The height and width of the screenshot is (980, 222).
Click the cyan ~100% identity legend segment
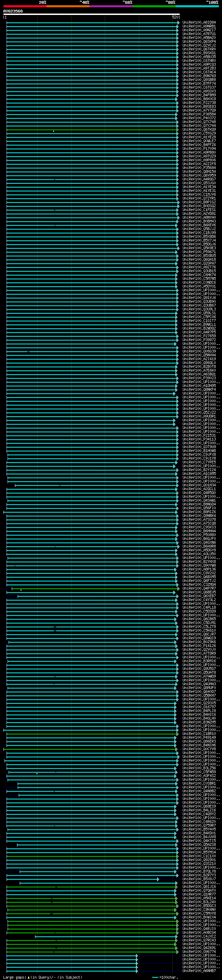click(x=197, y=7)
